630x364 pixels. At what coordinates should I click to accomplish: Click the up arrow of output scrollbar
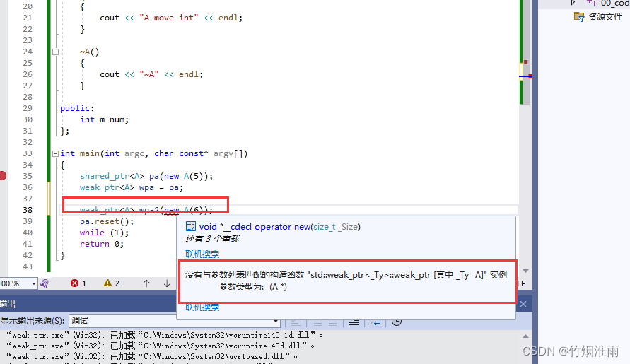525,336
